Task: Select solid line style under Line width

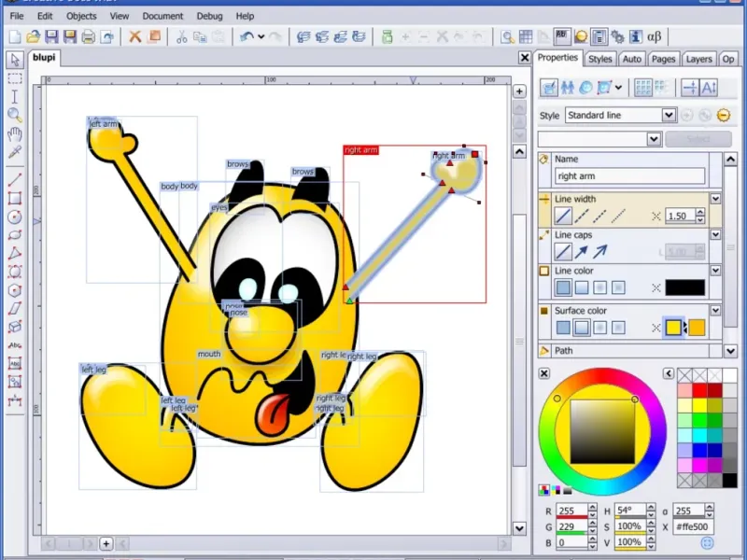Action: [563, 216]
